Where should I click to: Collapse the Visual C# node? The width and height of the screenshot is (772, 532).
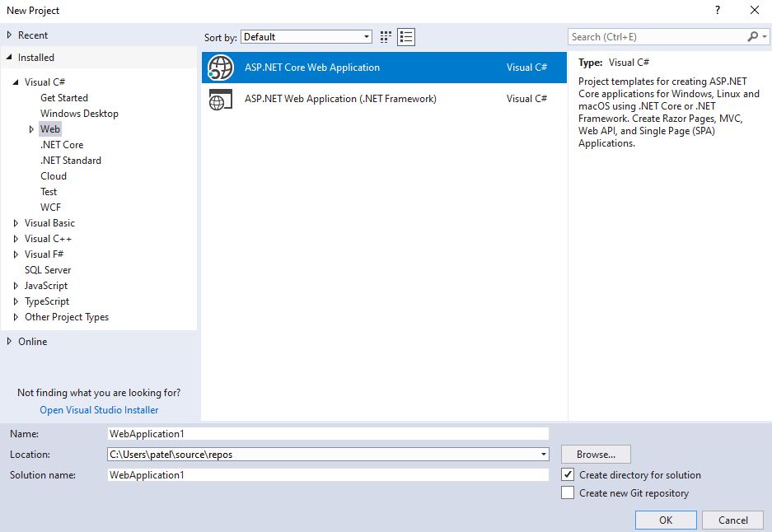click(x=16, y=82)
